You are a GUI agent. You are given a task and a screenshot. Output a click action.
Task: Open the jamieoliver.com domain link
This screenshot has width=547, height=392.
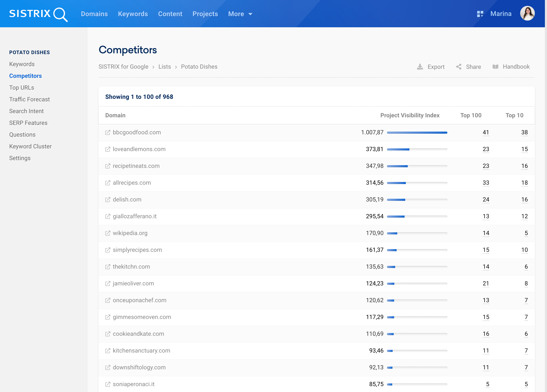133,284
